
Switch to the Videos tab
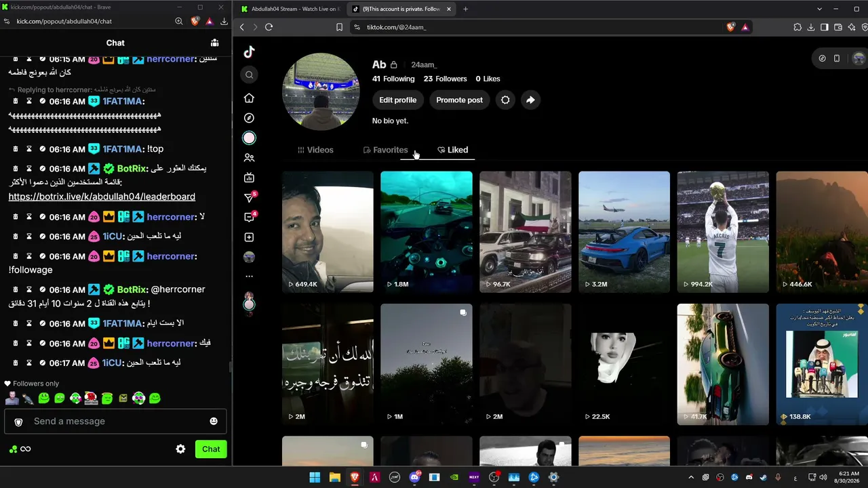pyautogui.click(x=315, y=150)
